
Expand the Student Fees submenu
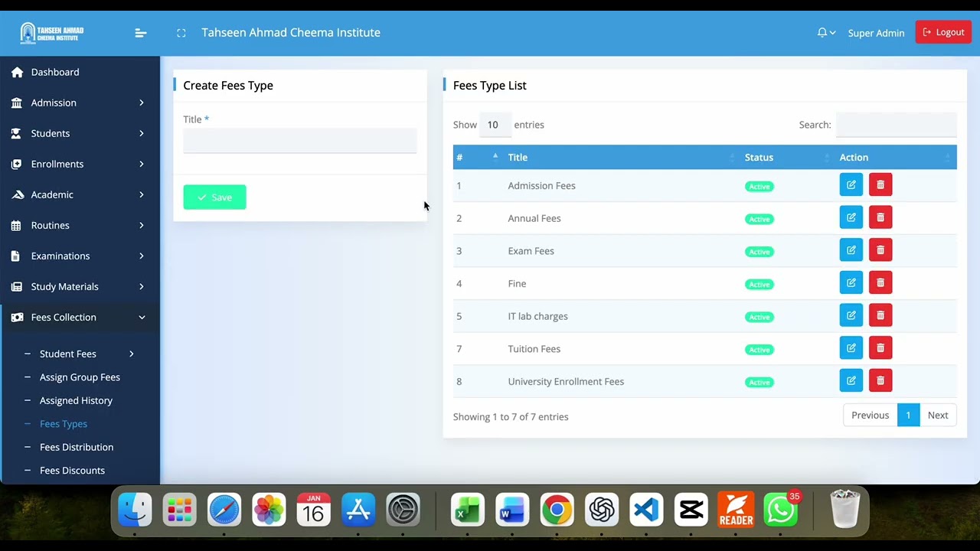[80, 354]
